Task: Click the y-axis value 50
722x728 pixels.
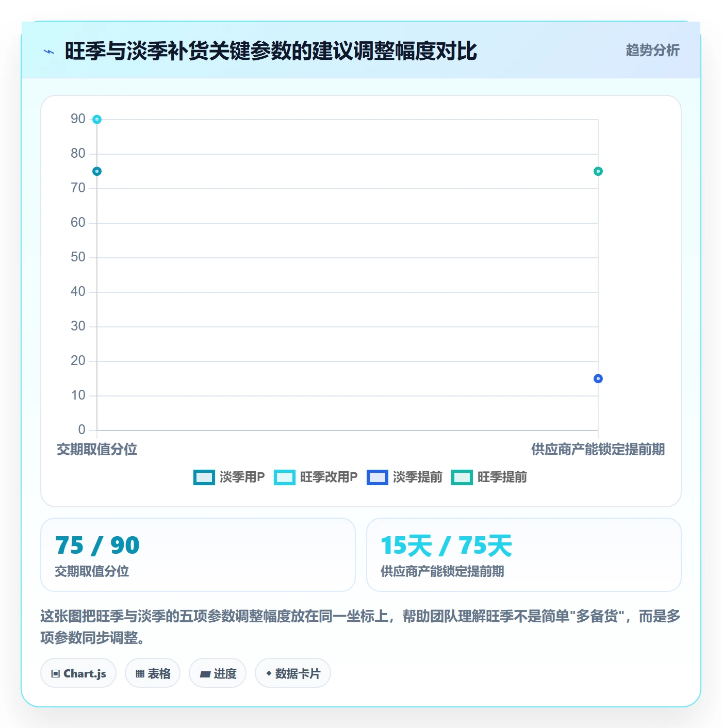Action: pos(78,257)
